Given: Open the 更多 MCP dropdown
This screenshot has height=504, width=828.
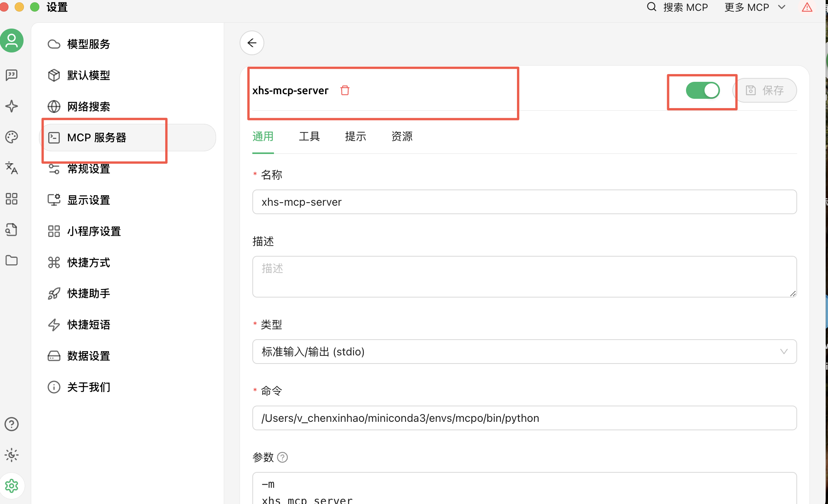Looking at the screenshot, I should 755,7.
